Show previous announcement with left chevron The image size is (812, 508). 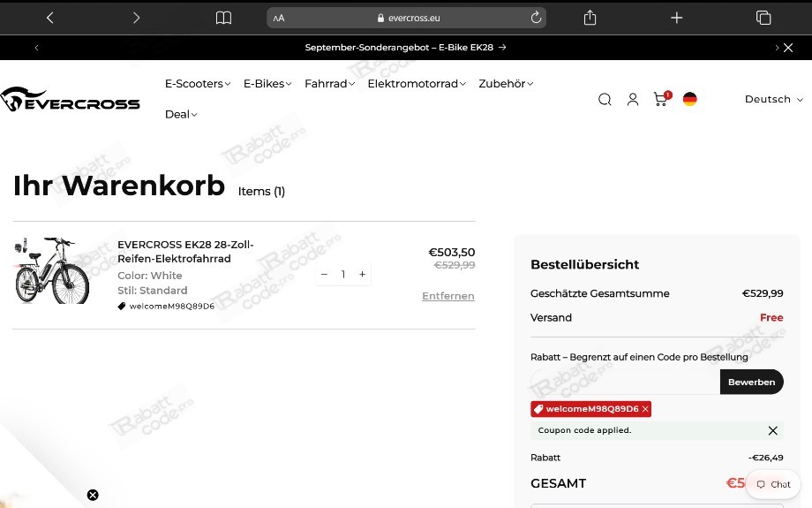pyautogui.click(x=36, y=48)
